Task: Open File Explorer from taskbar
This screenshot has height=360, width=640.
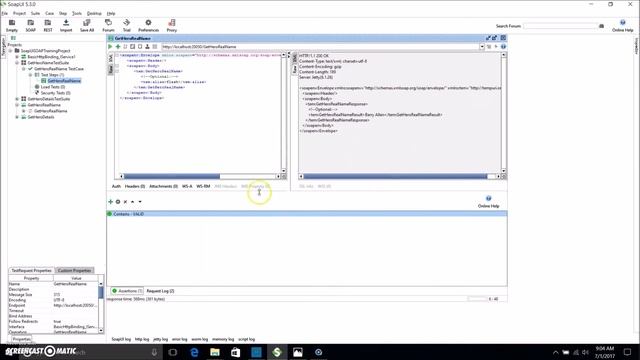Action: [215, 352]
